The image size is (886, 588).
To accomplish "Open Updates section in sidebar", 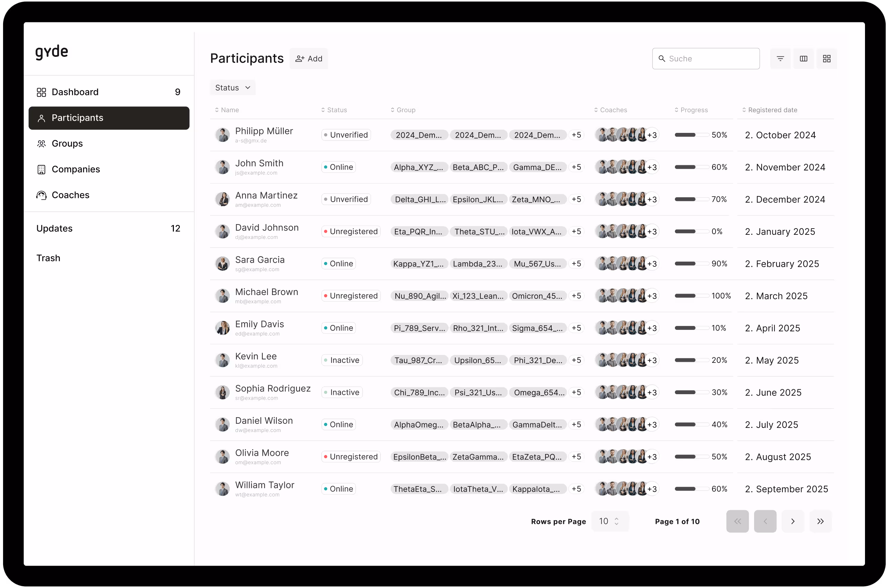I will (x=55, y=228).
